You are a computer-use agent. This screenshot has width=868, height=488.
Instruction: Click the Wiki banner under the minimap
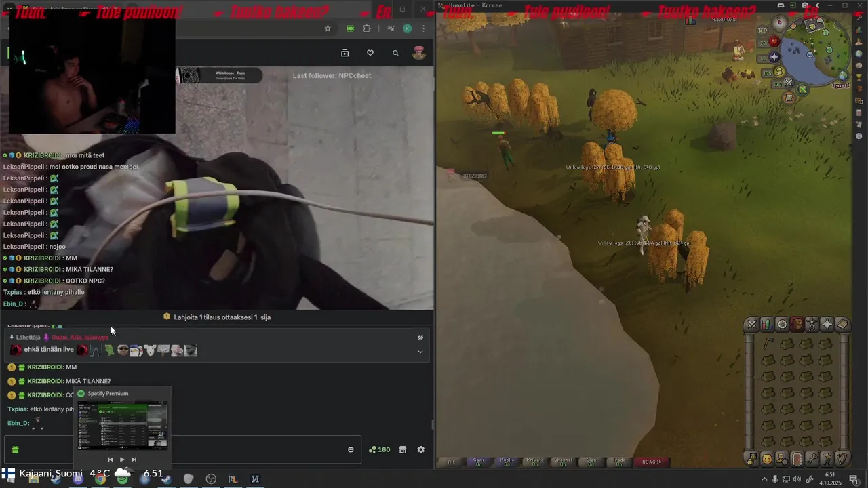(x=841, y=86)
